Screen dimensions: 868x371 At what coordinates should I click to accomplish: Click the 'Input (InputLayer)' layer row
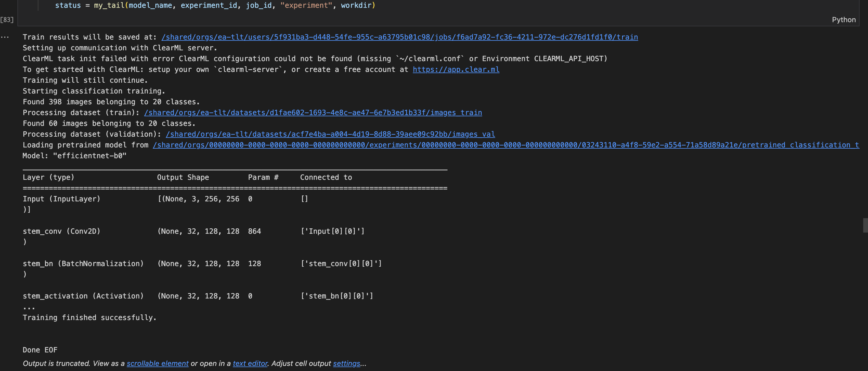(x=61, y=199)
